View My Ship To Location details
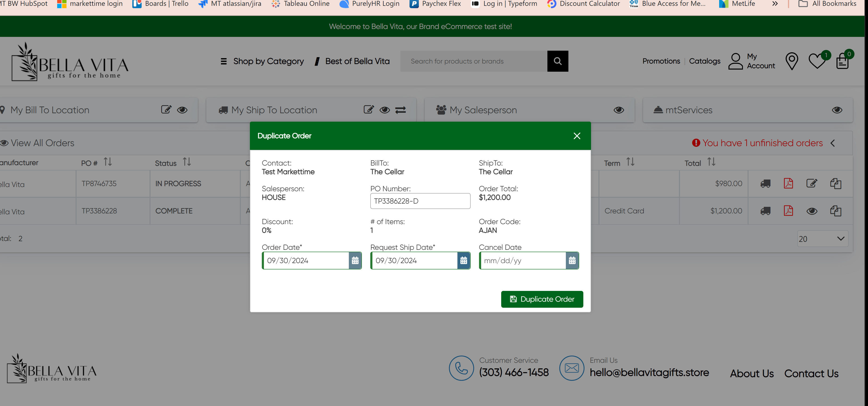 (385, 110)
